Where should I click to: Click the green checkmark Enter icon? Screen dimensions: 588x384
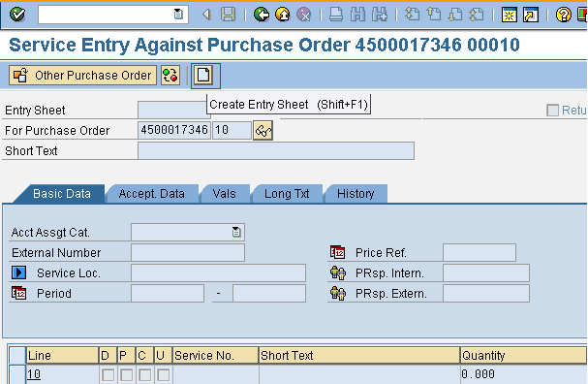pos(17,15)
